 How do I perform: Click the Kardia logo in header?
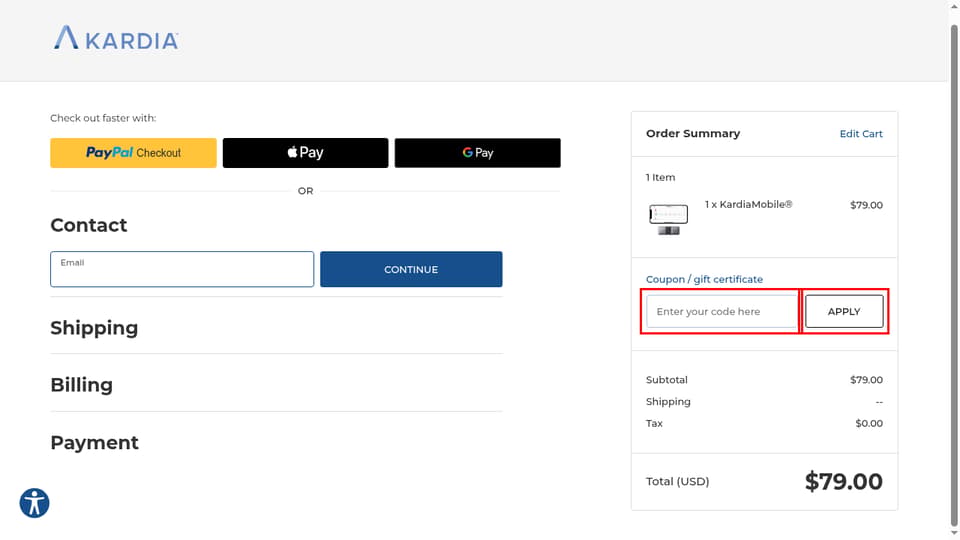click(116, 38)
